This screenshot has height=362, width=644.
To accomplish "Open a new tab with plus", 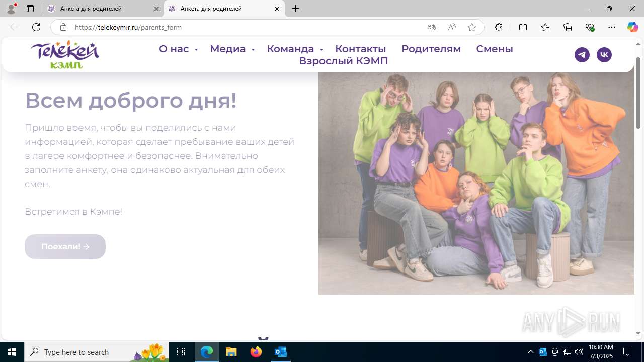I will click(296, 9).
